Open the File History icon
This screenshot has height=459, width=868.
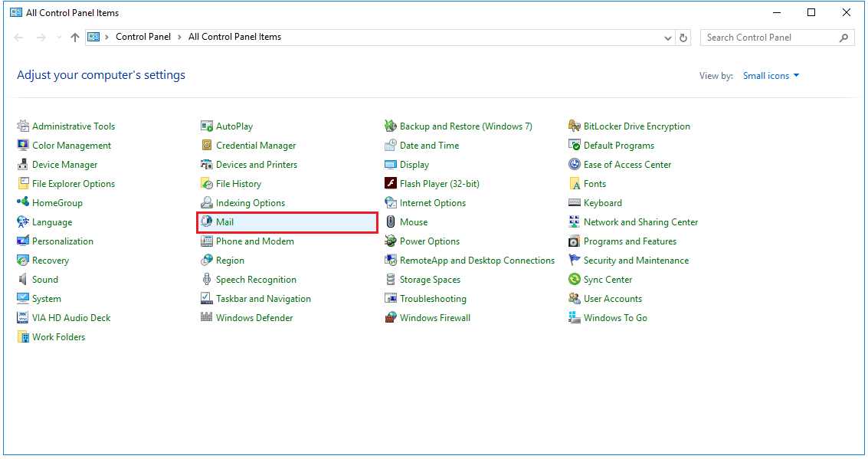(x=207, y=184)
